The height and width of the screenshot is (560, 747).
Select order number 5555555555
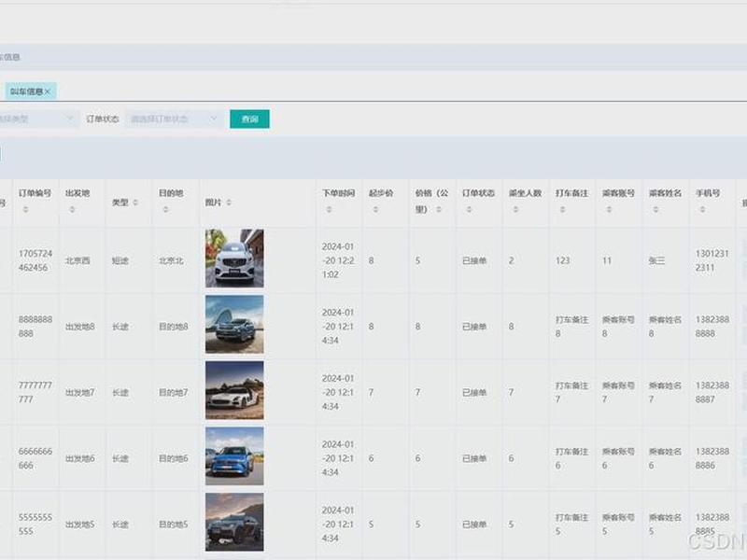point(35,524)
